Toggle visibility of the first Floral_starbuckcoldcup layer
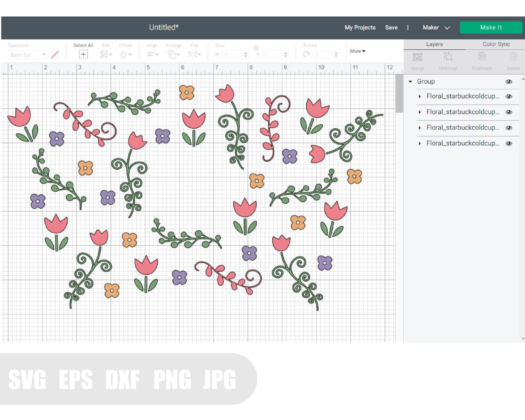Image resolution: width=525 pixels, height=420 pixels. click(x=509, y=96)
